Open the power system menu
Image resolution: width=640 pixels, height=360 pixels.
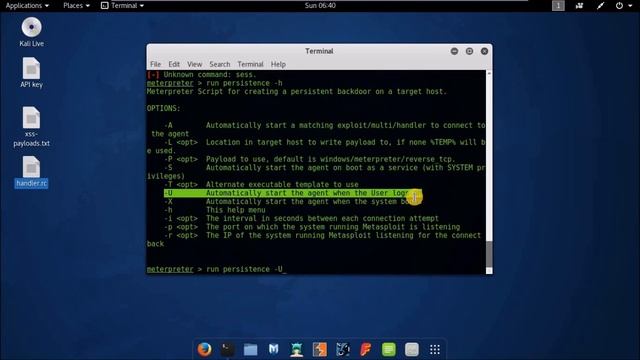623,6
